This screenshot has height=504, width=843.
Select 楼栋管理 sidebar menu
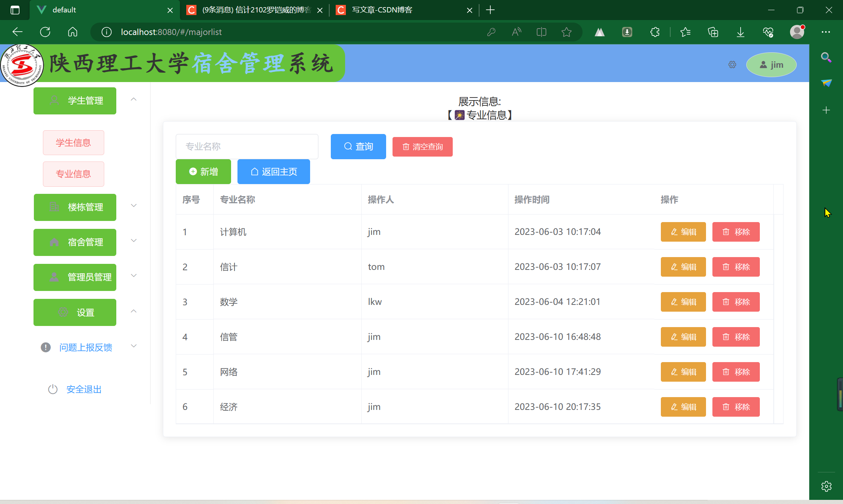75,207
